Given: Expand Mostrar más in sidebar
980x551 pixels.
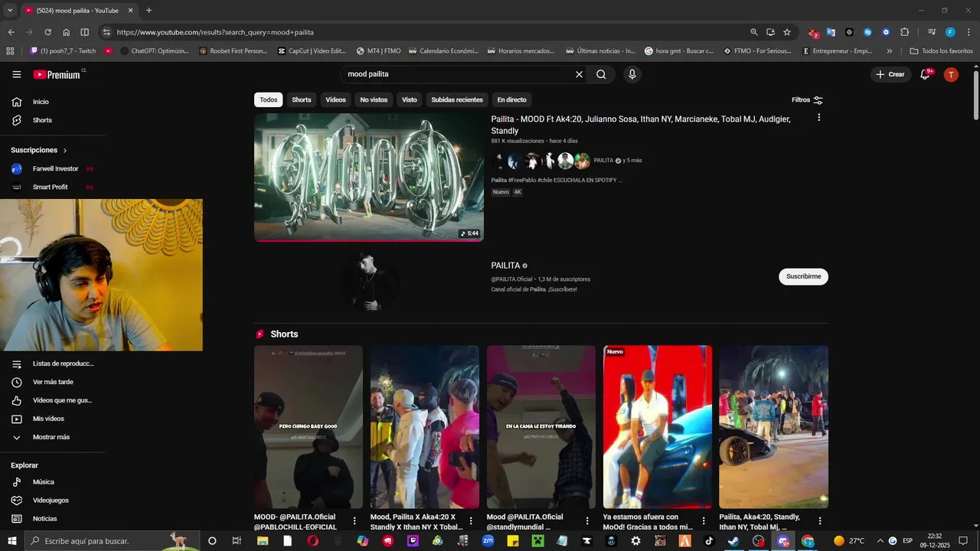Looking at the screenshot, I should click(x=53, y=437).
